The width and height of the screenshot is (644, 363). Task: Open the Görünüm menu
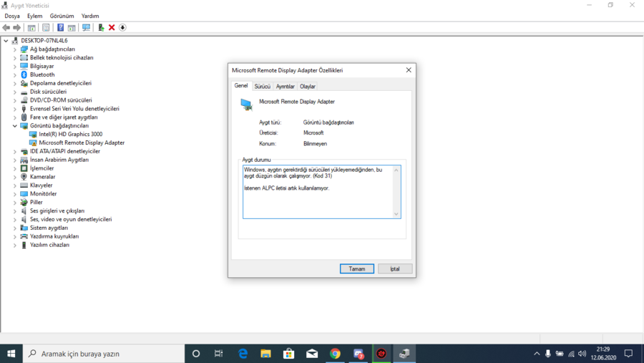coord(62,16)
